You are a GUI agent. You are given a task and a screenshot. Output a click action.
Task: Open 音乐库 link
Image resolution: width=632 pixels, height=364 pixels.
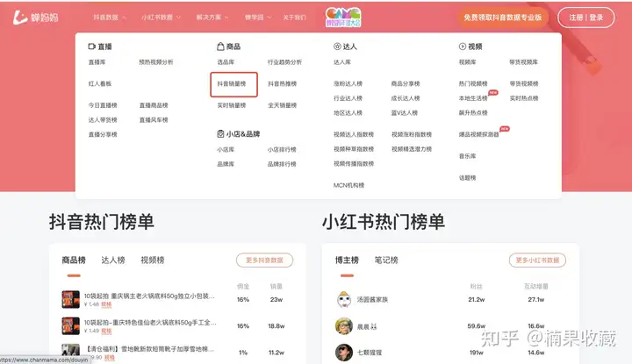pyautogui.click(x=467, y=156)
